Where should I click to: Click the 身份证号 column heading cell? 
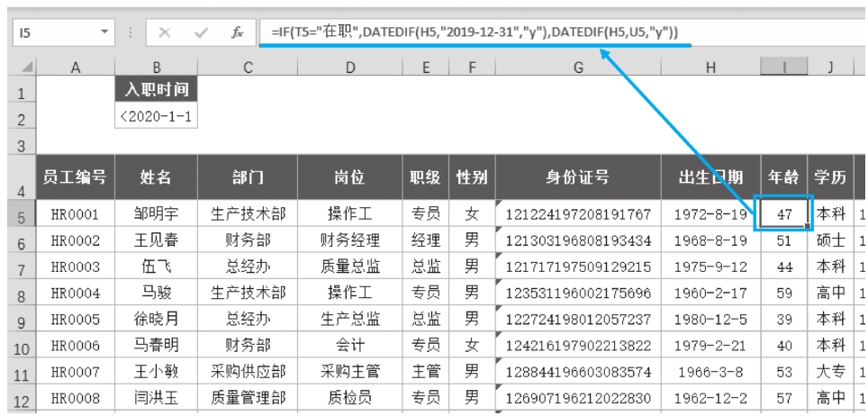(577, 178)
